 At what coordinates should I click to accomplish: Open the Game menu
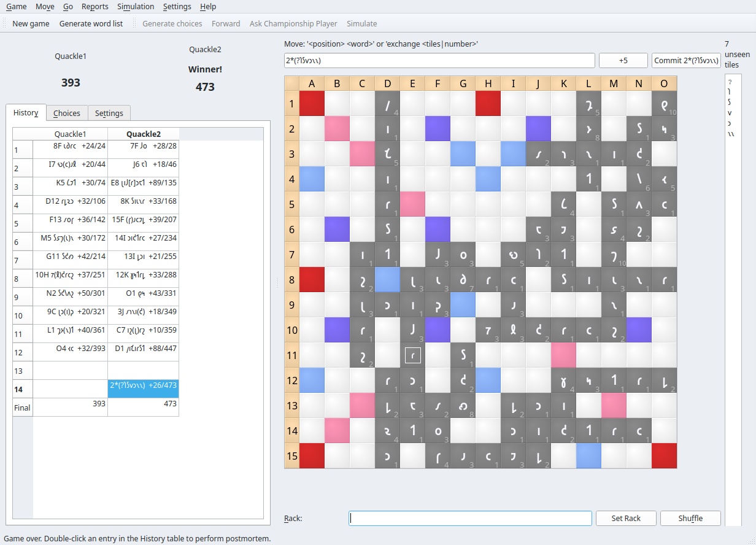[17, 7]
